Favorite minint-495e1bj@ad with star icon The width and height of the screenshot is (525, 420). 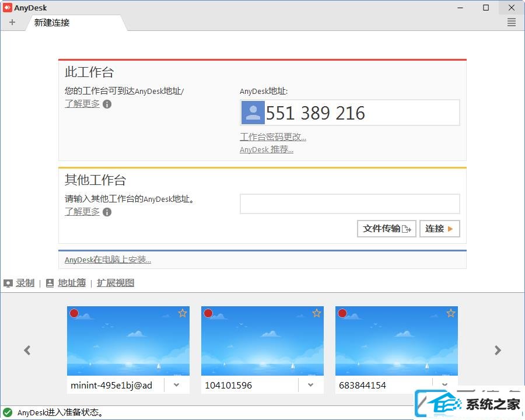pyautogui.click(x=183, y=313)
